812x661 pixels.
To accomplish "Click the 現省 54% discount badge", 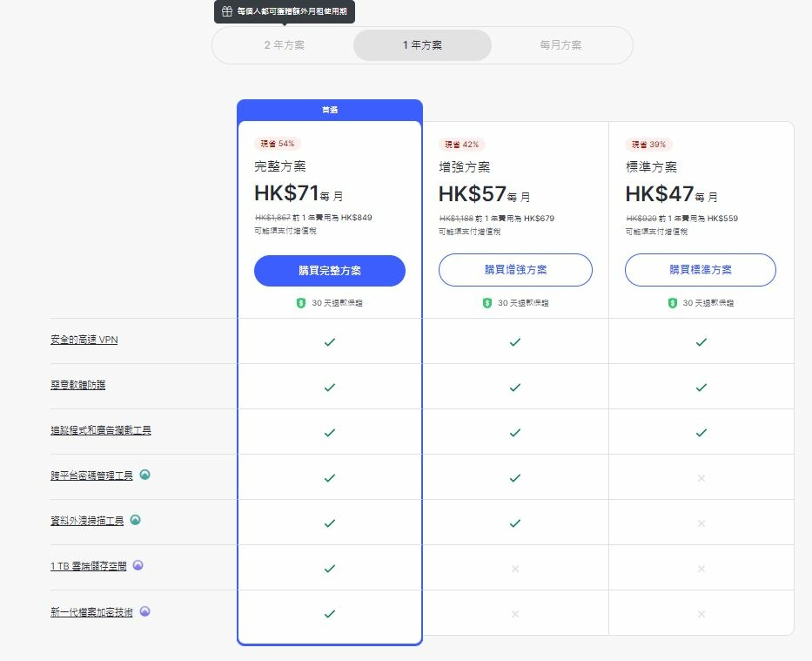I will pyautogui.click(x=278, y=144).
